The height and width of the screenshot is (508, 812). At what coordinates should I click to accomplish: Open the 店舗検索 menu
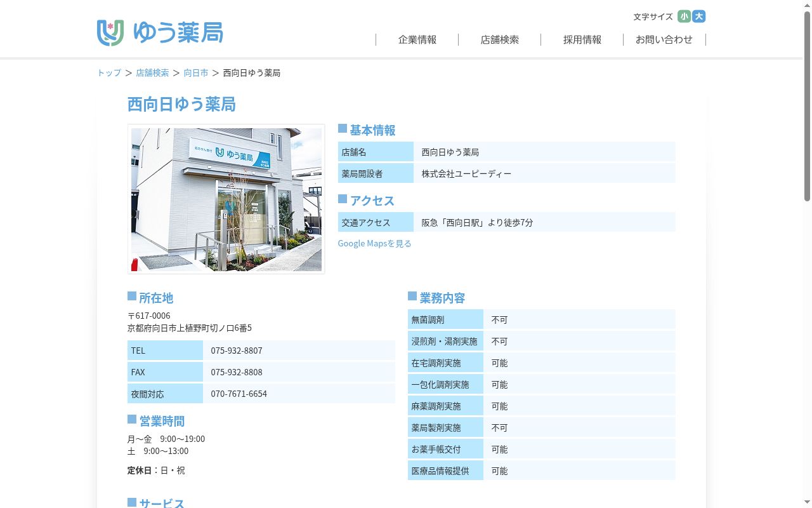[x=500, y=39]
